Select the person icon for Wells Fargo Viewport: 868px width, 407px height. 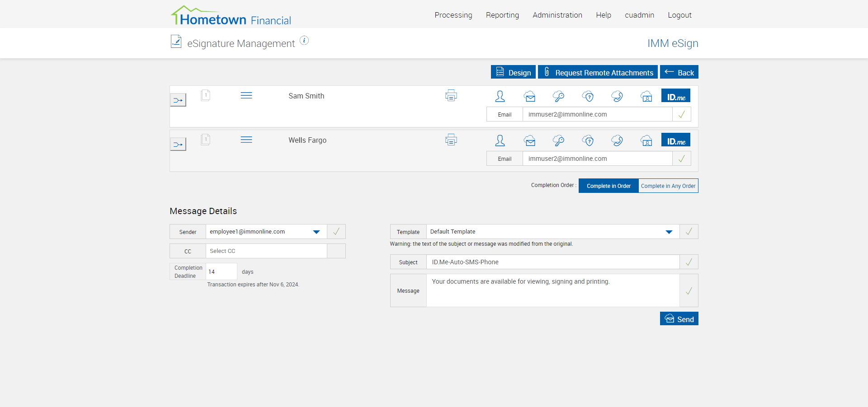click(500, 140)
